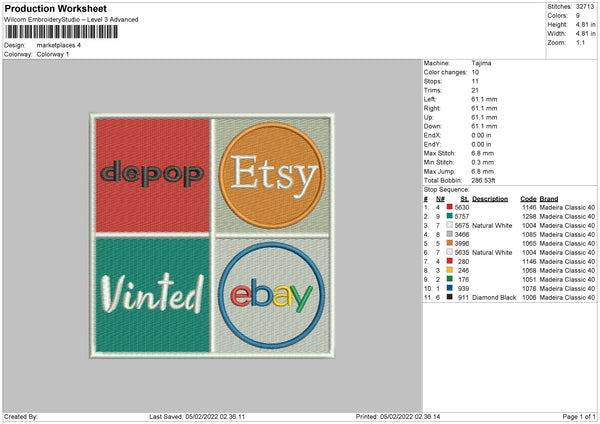Click the 'St.' column header
Image resolution: width=600 pixels, height=424 pixels.
465,199
